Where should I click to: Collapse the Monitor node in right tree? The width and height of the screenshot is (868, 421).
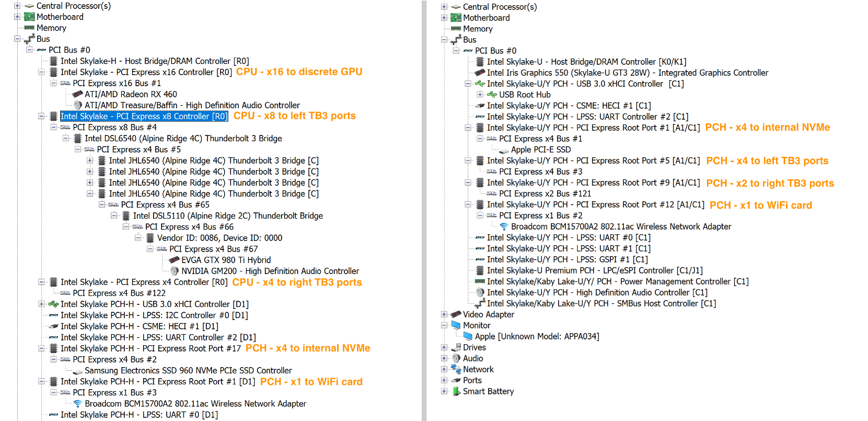(x=444, y=325)
